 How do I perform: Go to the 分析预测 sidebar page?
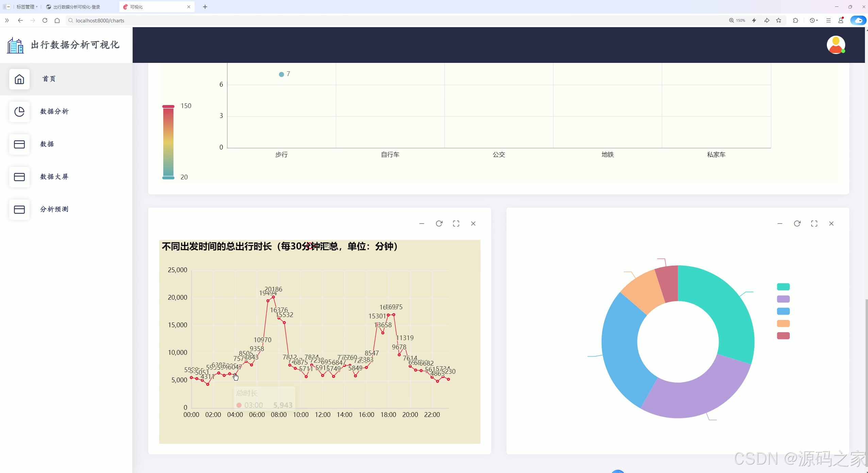(x=54, y=209)
